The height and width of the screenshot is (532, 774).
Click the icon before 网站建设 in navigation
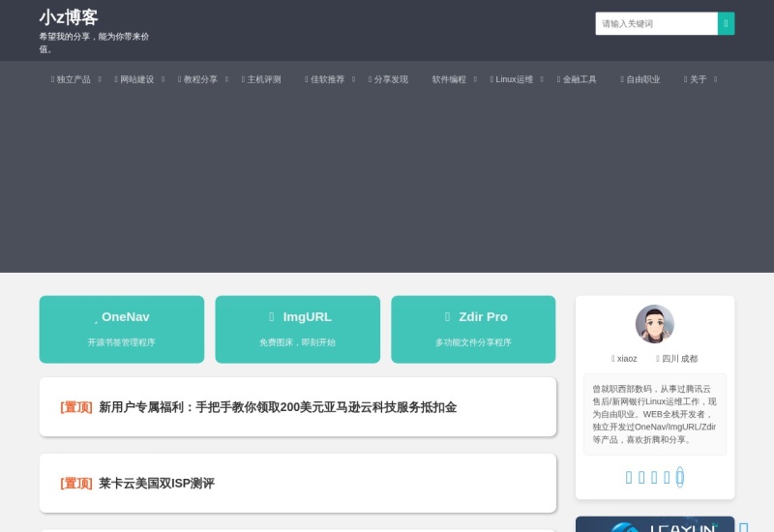tap(116, 79)
